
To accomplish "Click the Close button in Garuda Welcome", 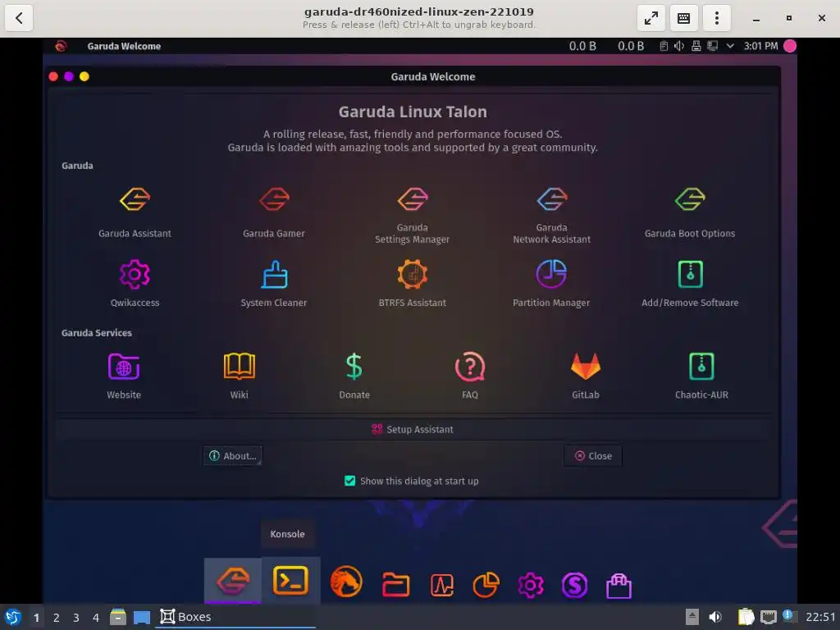I will [x=592, y=455].
